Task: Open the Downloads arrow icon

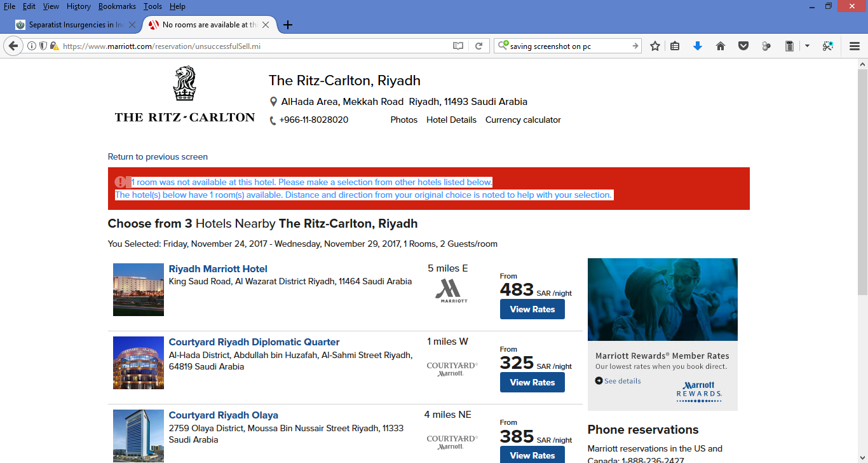Action: (x=698, y=46)
